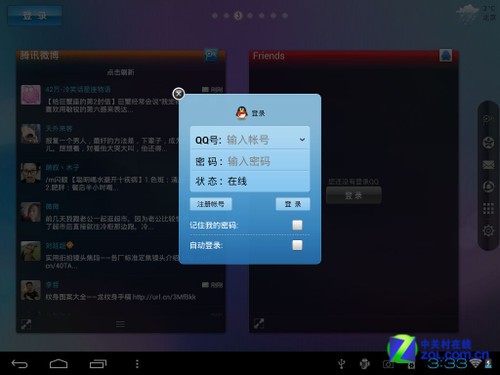Tap 点击刷新 to refresh Tencent Weibo feed
Image resolution: width=500 pixels, height=375 pixels.
tap(121, 72)
